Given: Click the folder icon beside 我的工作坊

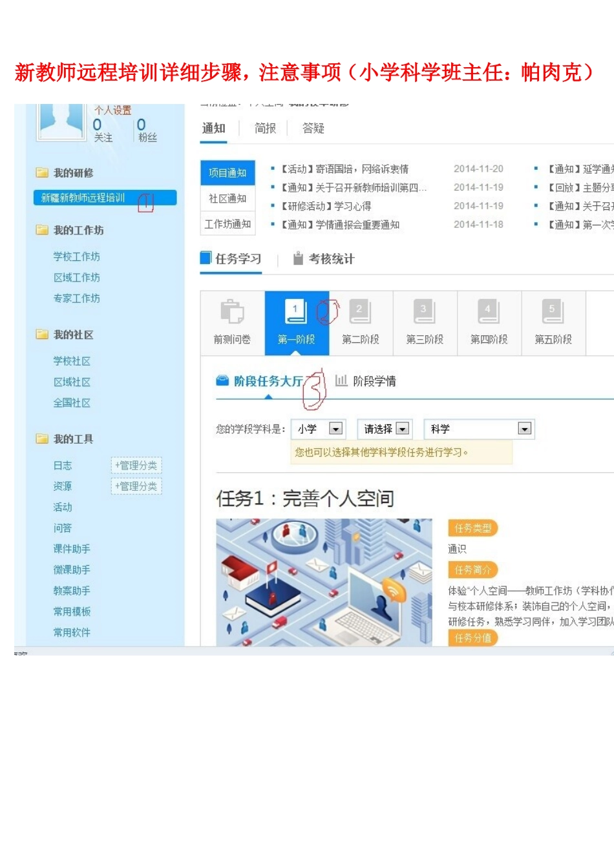Looking at the screenshot, I should 42,230.
